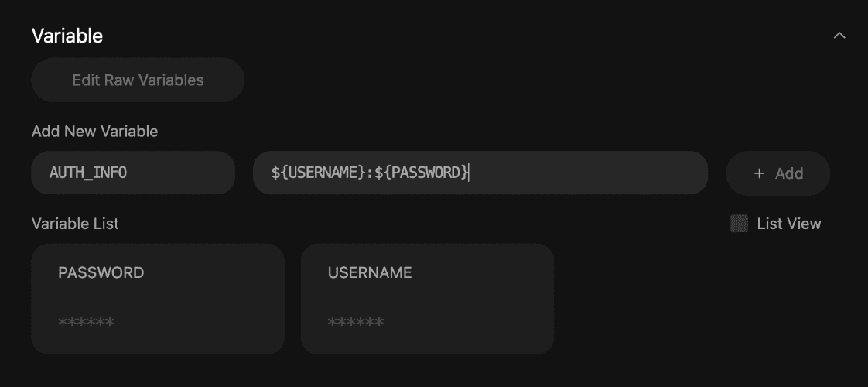Screen dimensions: 868x387
Task: Collapse the Variable section with the chevron
Action: 839,36
